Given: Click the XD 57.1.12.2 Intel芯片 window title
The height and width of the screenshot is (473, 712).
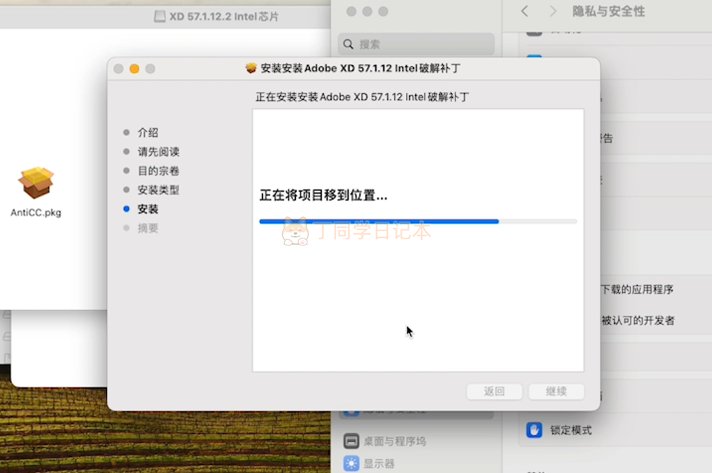Looking at the screenshot, I should (224, 17).
